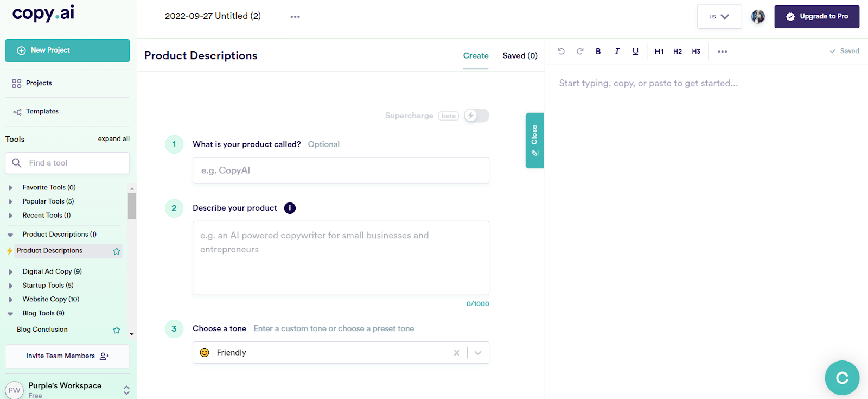The width and height of the screenshot is (868, 399).
Task: Expand the Digital Ad Copy tool group
Action: pyautogui.click(x=11, y=271)
